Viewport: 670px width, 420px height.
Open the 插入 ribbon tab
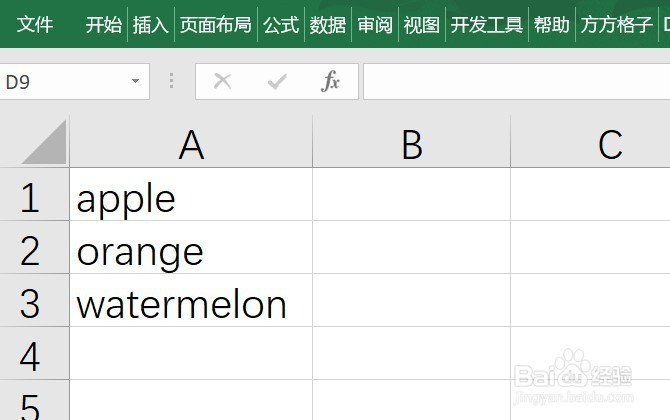[x=150, y=24]
